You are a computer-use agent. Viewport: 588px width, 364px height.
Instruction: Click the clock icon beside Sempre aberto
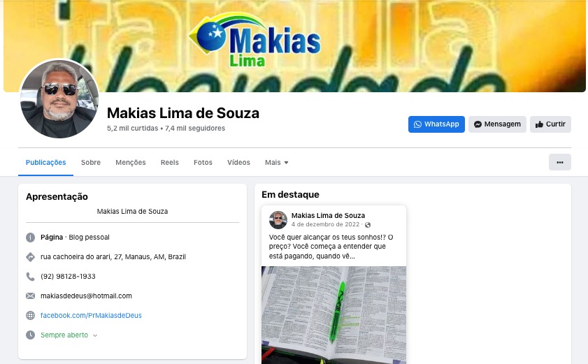coord(30,335)
